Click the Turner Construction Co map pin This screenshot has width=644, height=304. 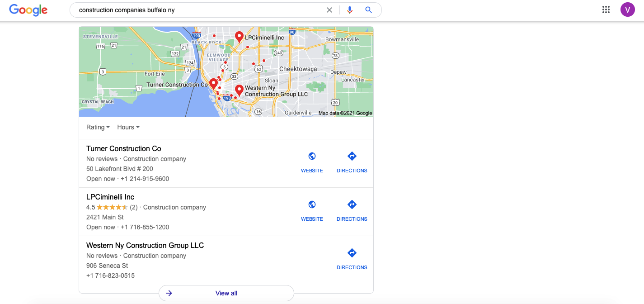coord(213,84)
